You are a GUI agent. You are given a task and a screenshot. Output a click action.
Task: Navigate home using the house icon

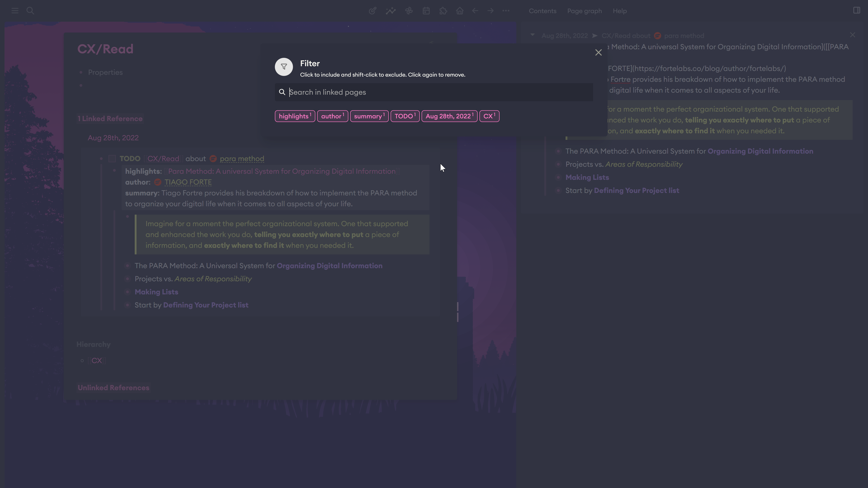460,10
